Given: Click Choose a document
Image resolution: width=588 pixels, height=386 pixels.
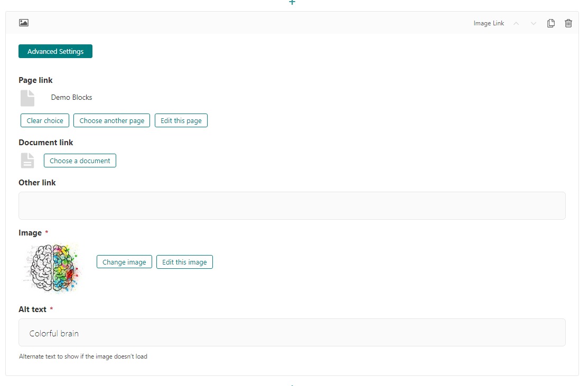Looking at the screenshot, I should (x=80, y=161).
